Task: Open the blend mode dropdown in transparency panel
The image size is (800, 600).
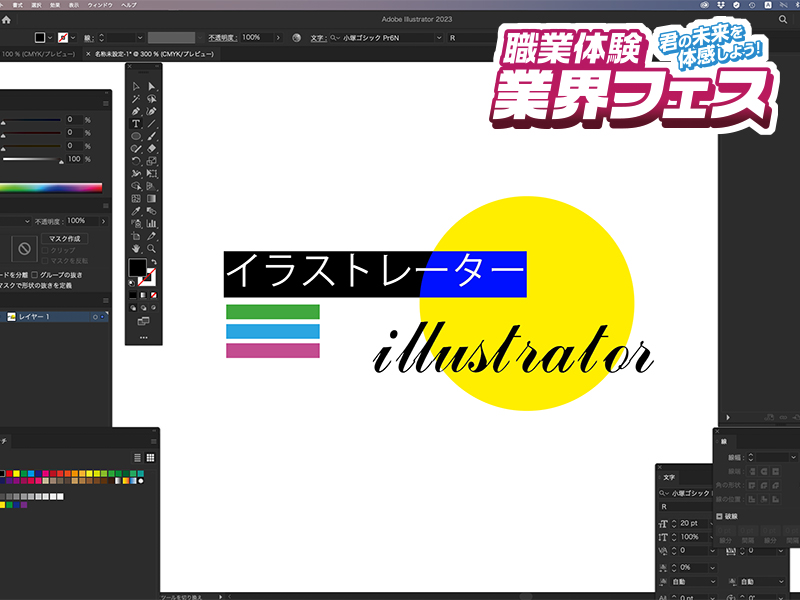Action: 27,221
